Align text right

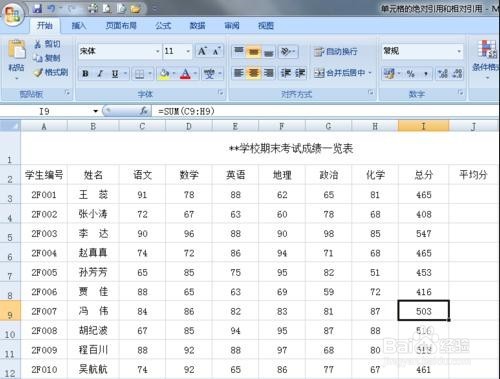[269, 73]
